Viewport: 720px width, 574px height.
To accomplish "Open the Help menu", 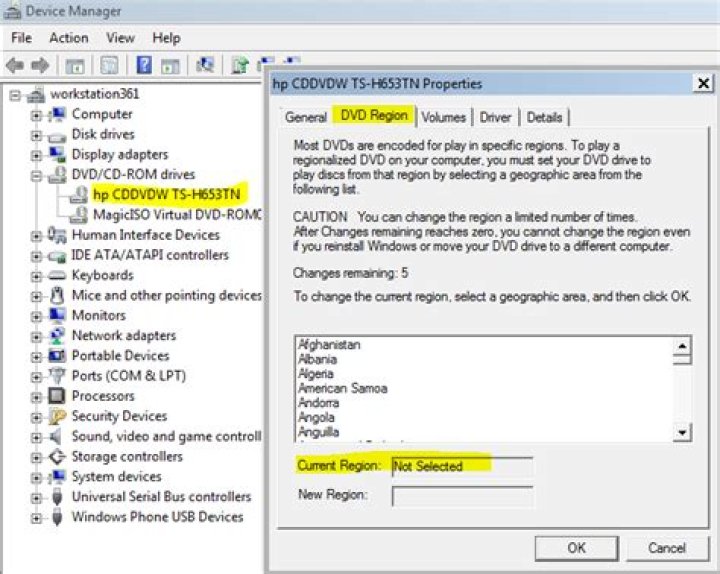I will tap(166, 38).
